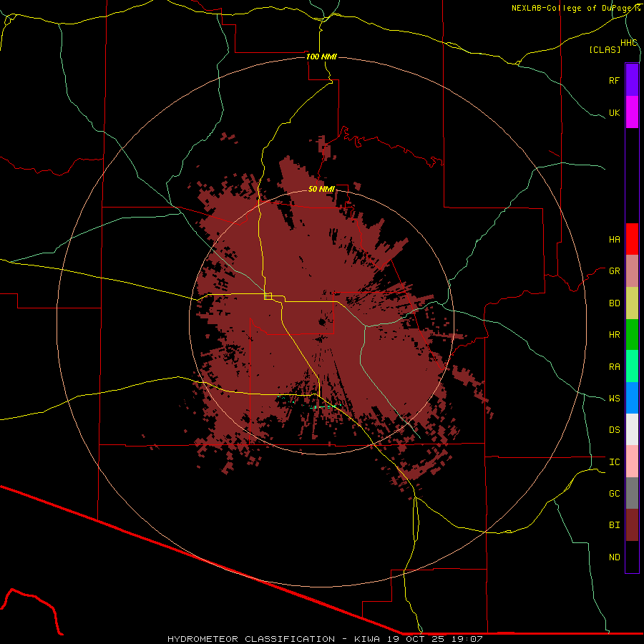Click the GC gray legend swatch
Screen dimensions: 644x644
632,493
